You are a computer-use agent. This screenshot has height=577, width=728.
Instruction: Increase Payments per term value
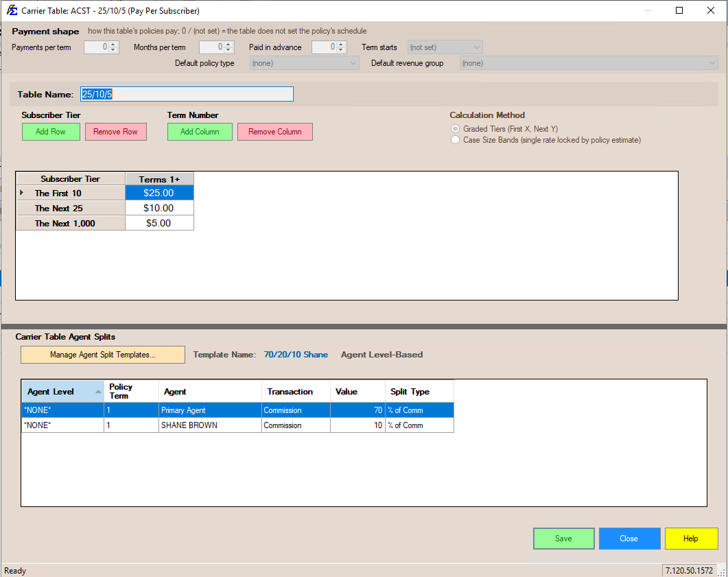click(113, 45)
